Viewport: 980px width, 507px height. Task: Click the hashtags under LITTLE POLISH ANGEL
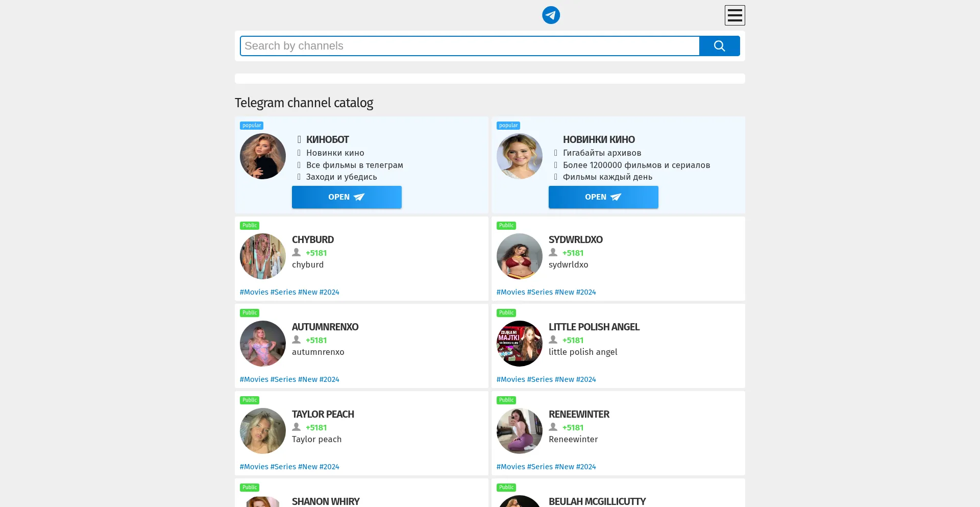click(x=546, y=379)
